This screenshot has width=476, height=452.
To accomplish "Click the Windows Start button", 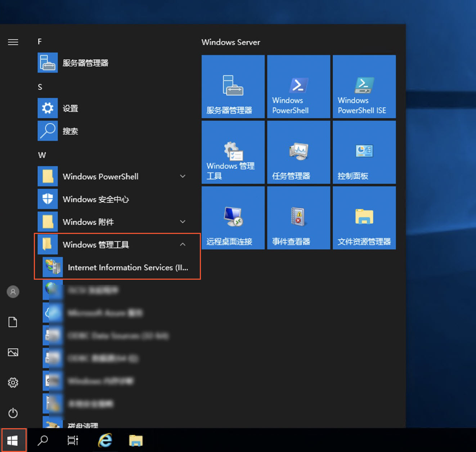I will tap(13, 440).
